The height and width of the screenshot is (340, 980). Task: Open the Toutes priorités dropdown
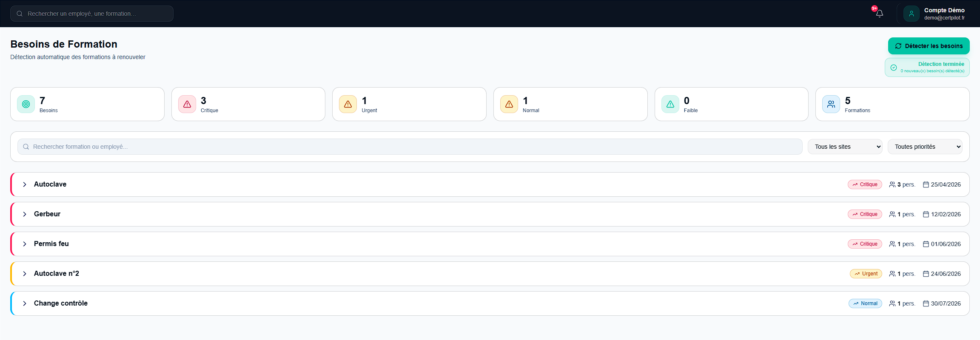pyautogui.click(x=925, y=147)
